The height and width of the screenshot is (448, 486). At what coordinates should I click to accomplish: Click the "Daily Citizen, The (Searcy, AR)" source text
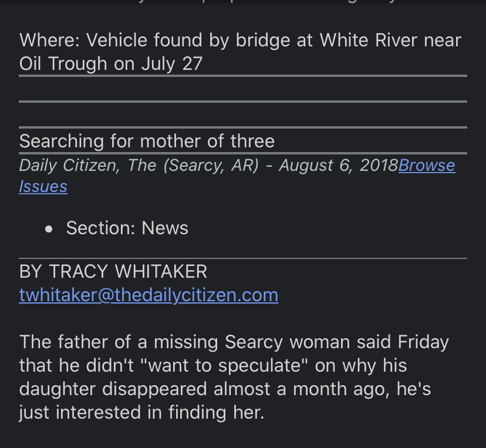[x=139, y=166]
